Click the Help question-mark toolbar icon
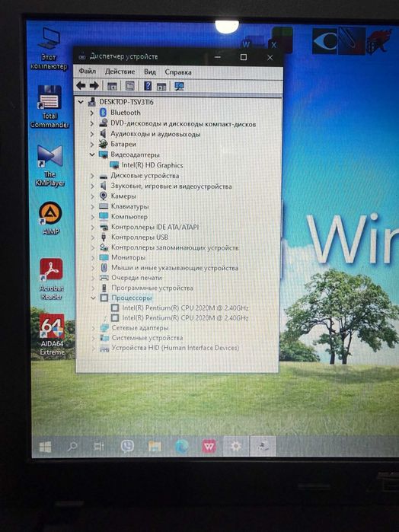This screenshot has height=532, width=399. pos(148,86)
